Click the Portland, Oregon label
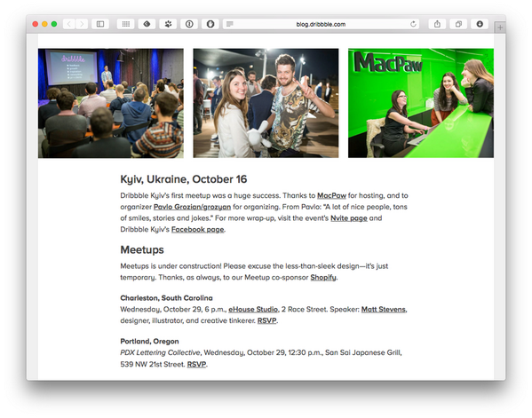Screen dimensions: 532x418 [149, 342]
